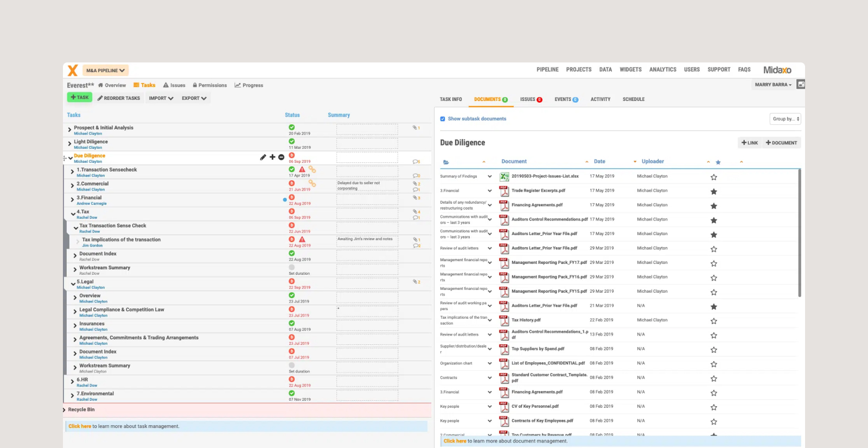Open the Schedule tab
This screenshot has width=868, height=448.
click(634, 99)
